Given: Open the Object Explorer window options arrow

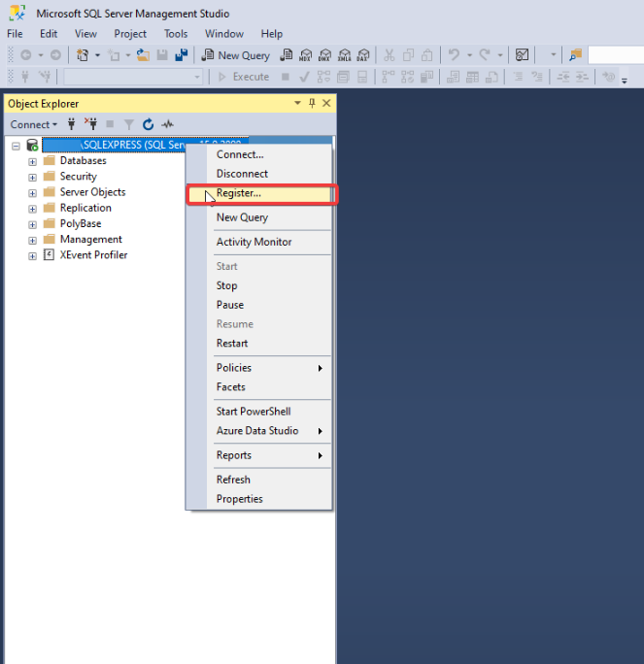Looking at the screenshot, I should coord(297,103).
